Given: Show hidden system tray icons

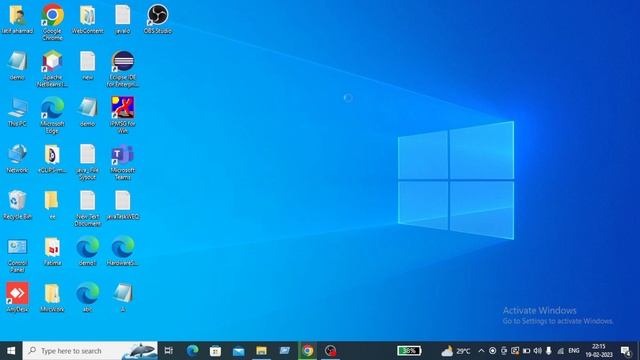Looking at the screenshot, I should click(481, 351).
